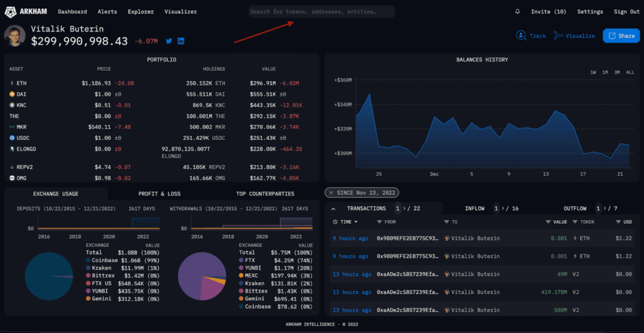Click the TOKEN column filter icon
Viewport: 644px width, 333px height.
(575, 222)
